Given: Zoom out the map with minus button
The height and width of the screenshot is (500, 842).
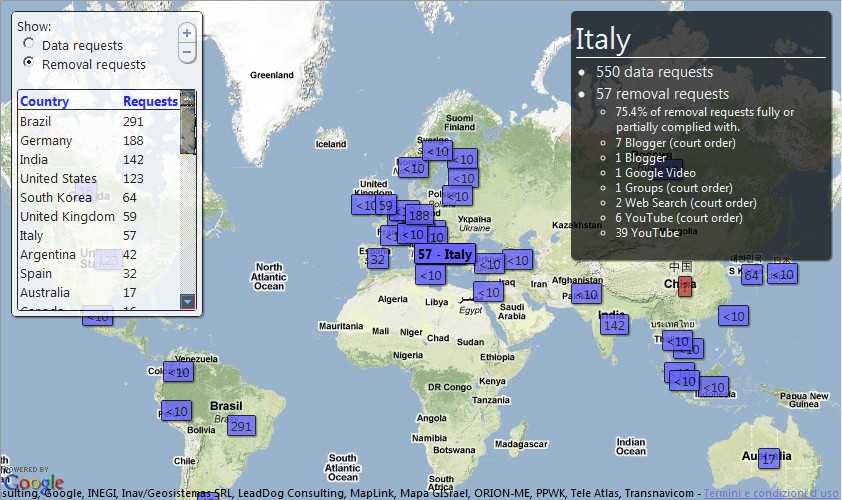Looking at the screenshot, I should coord(186,52).
